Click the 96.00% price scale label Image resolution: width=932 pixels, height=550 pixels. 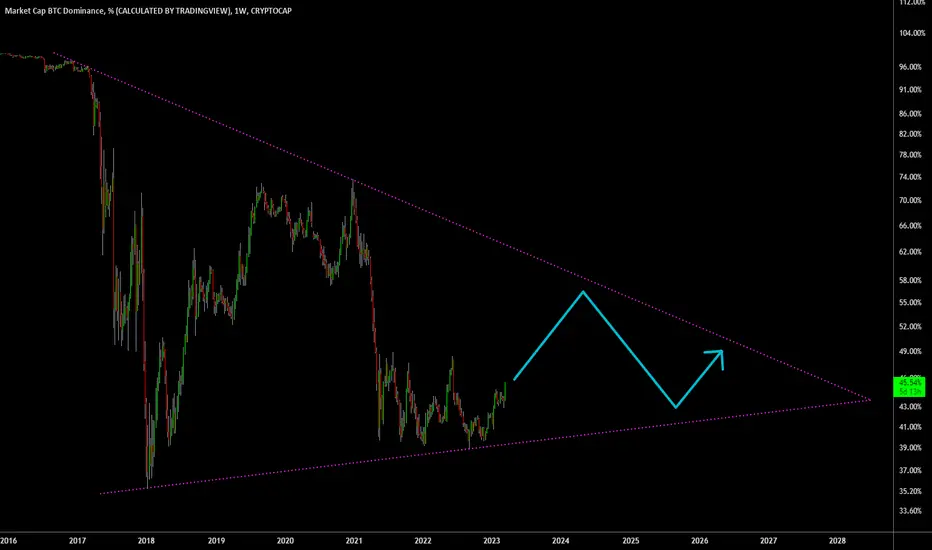point(911,67)
